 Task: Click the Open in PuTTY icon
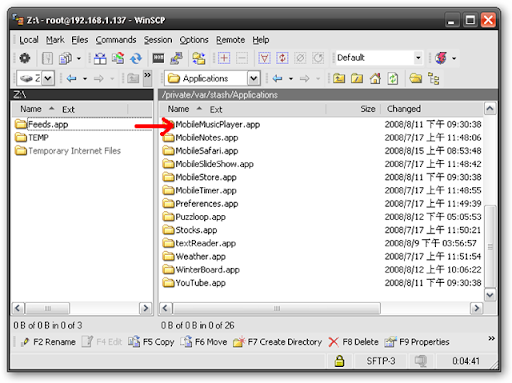click(x=176, y=58)
